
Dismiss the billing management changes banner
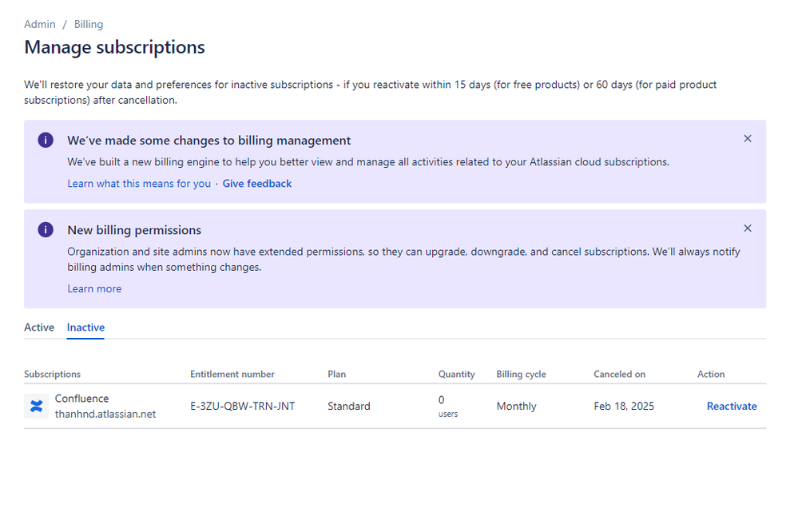pos(747,138)
